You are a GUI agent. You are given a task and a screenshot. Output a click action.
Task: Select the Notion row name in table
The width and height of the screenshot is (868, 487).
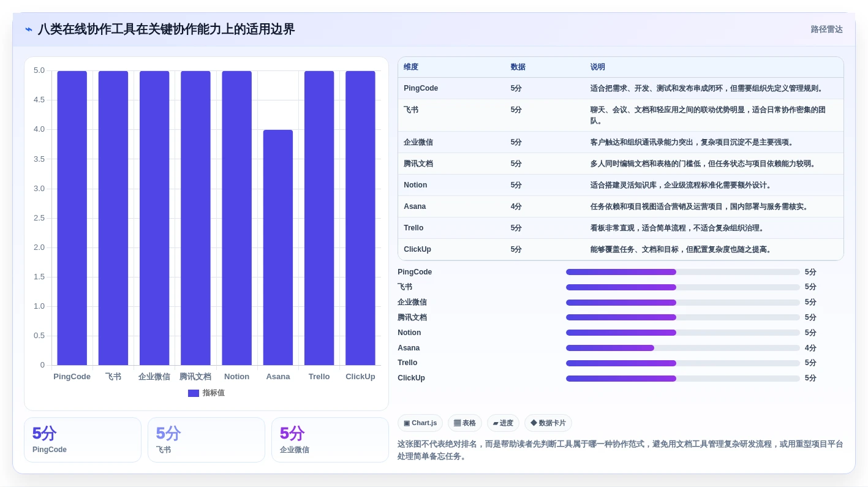[415, 185]
